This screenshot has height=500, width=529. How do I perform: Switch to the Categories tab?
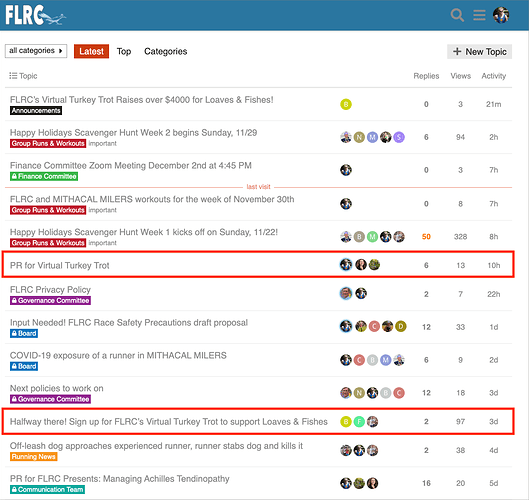point(166,51)
